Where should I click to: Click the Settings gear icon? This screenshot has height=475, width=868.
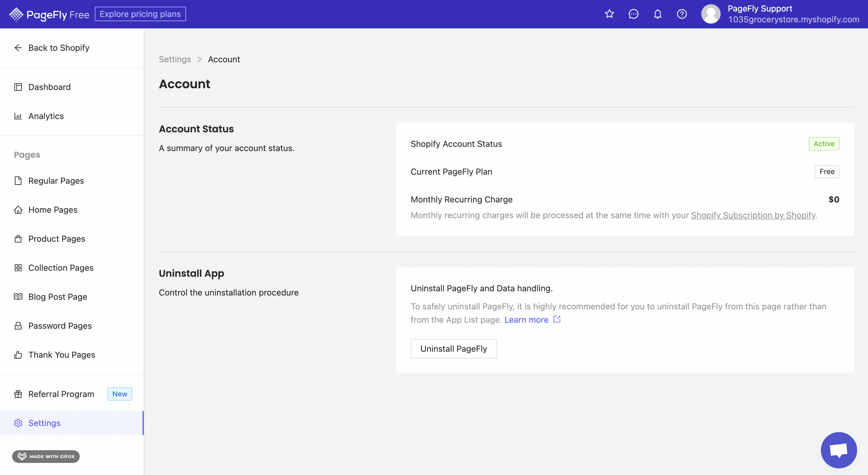18,423
